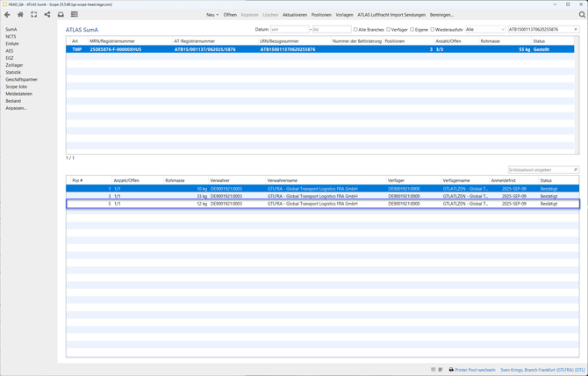
Task: Open the Alle status dropdown
Action: (x=485, y=29)
